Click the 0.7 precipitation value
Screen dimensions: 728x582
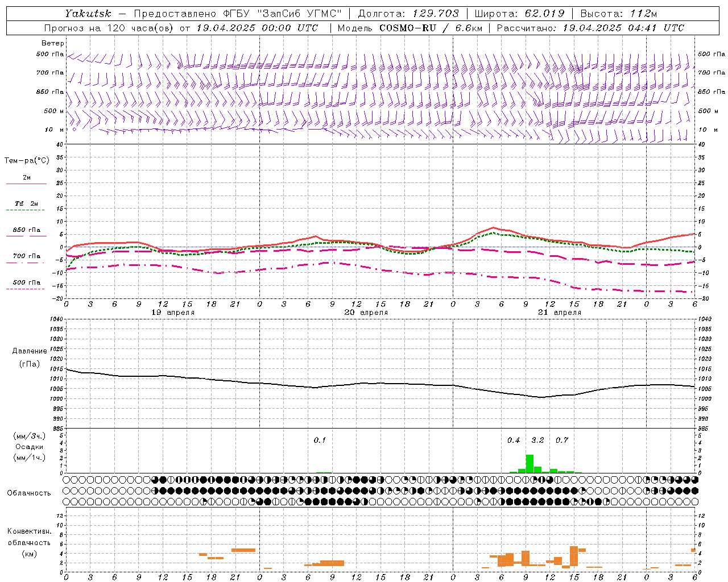pos(562,440)
